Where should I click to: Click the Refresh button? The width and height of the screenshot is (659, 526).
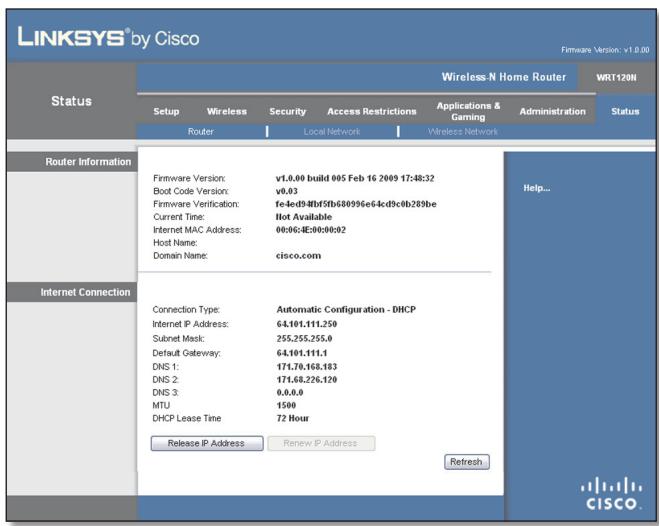(x=467, y=462)
